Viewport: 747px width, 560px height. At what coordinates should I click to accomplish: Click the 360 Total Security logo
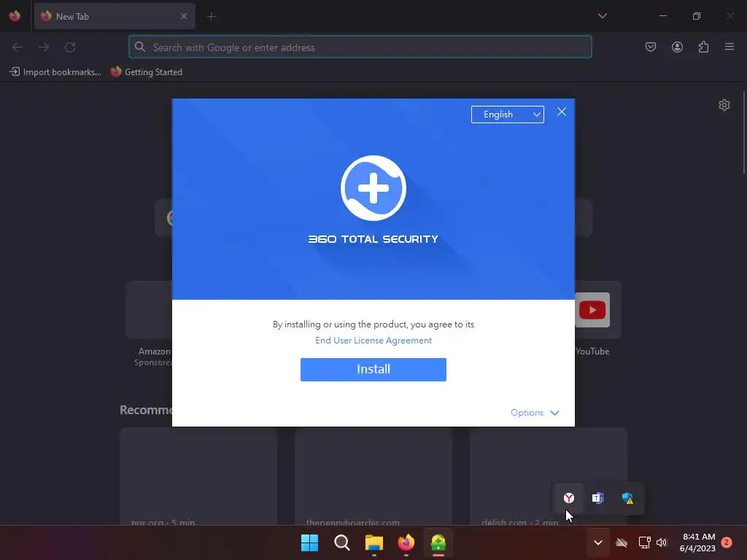(373, 188)
